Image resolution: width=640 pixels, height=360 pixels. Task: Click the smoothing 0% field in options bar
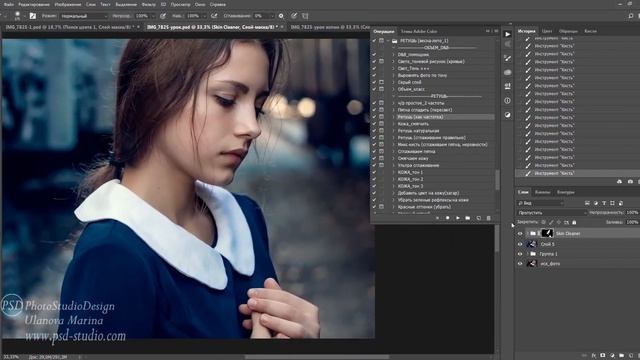coord(262,16)
